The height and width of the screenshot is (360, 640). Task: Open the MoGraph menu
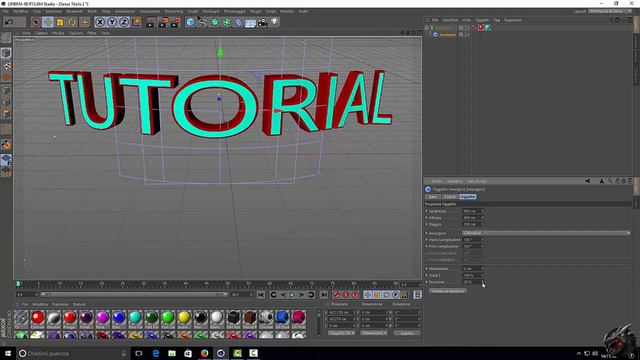[x=211, y=11]
